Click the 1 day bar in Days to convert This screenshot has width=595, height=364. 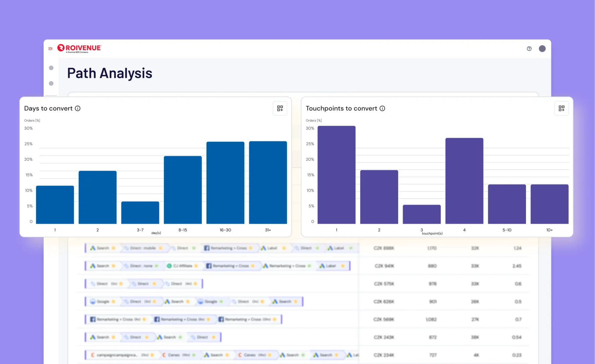click(55, 204)
